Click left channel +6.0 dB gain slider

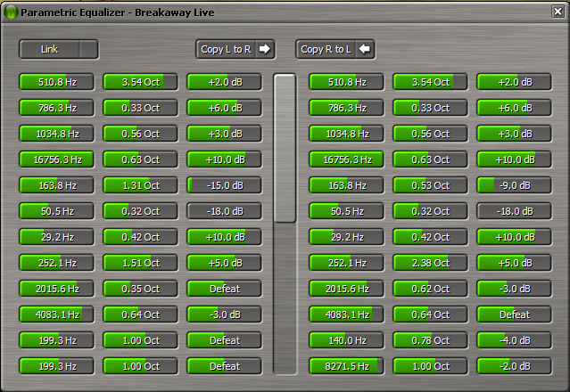(x=225, y=108)
